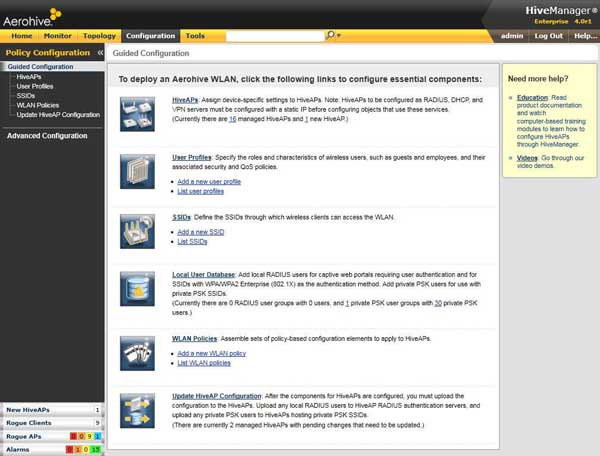The width and height of the screenshot is (600, 456).
Task: Click the orange Alarms count badge
Action: [x=77, y=450]
